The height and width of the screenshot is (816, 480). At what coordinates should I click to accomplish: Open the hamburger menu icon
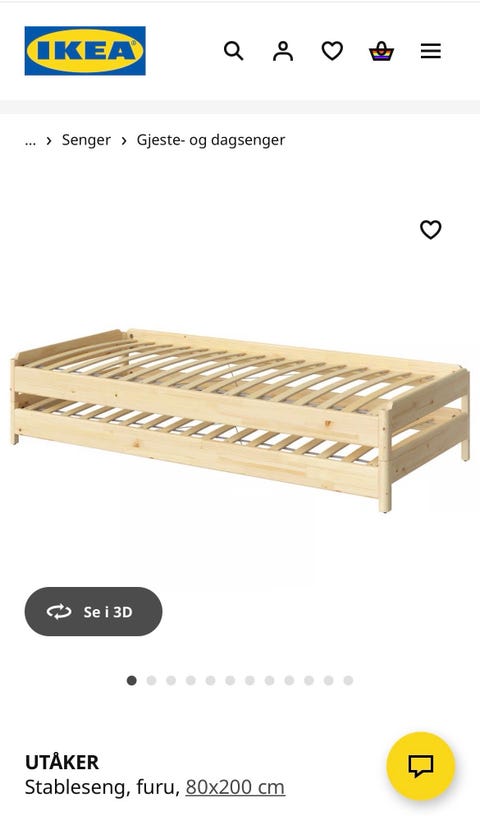[431, 51]
